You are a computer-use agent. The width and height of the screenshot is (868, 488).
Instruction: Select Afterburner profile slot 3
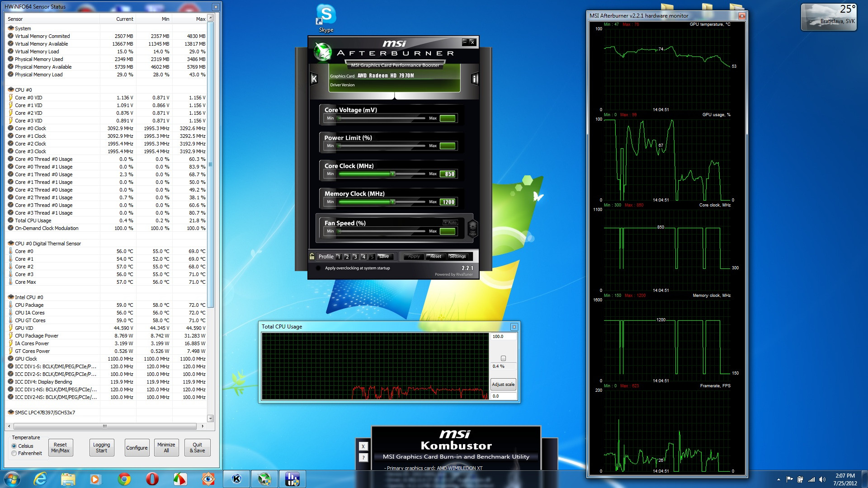tap(355, 257)
